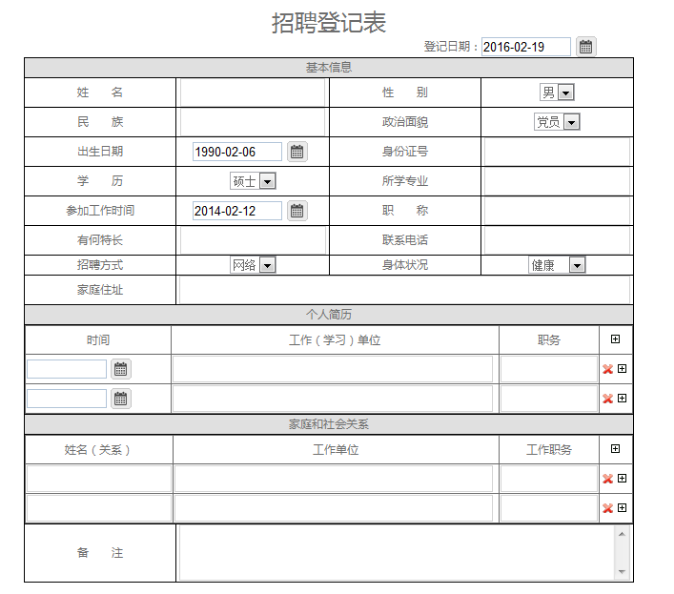Click the 招聘登记表 title
This screenshot has height=594, width=674.
[x=329, y=22]
